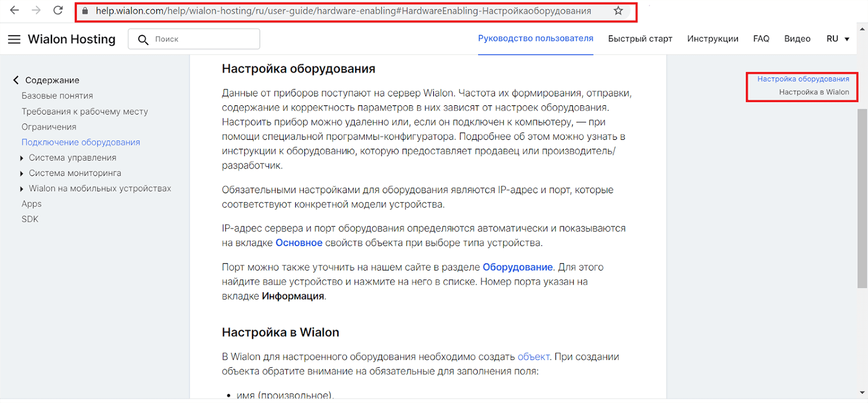Click Система управления sidebar label

tap(73, 158)
